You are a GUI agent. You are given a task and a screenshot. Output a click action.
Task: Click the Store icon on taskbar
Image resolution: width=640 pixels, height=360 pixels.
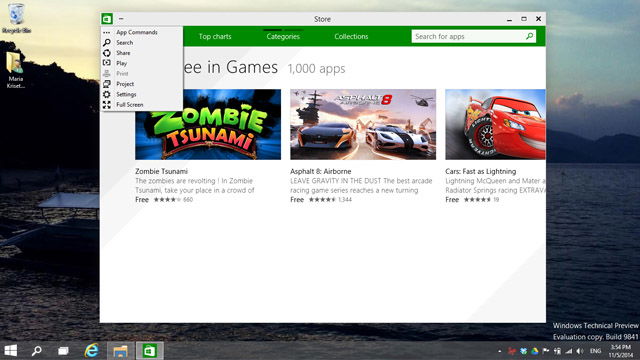[149, 351]
